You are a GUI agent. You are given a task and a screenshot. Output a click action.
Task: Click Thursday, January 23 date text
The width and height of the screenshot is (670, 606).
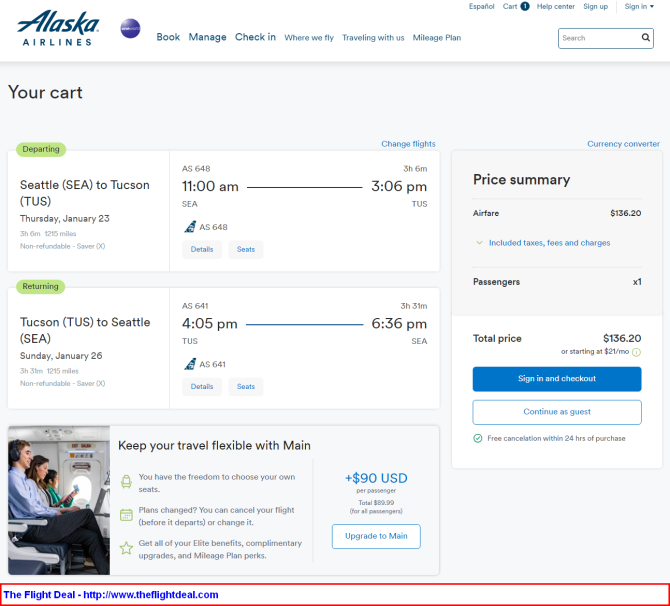65,218
